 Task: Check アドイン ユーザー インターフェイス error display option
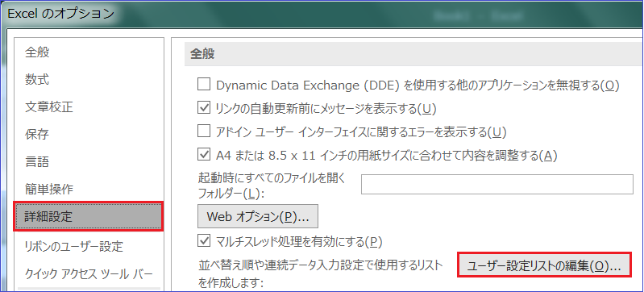(204, 131)
